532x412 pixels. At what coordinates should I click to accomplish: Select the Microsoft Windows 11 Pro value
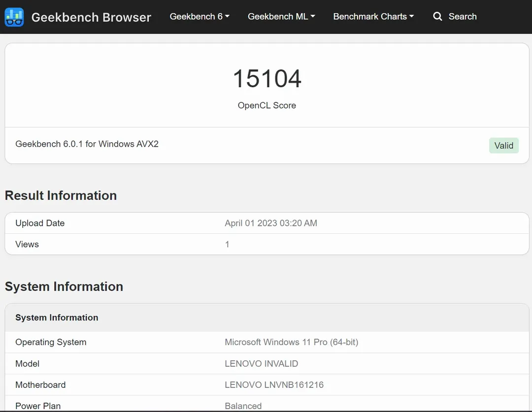click(x=291, y=342)
